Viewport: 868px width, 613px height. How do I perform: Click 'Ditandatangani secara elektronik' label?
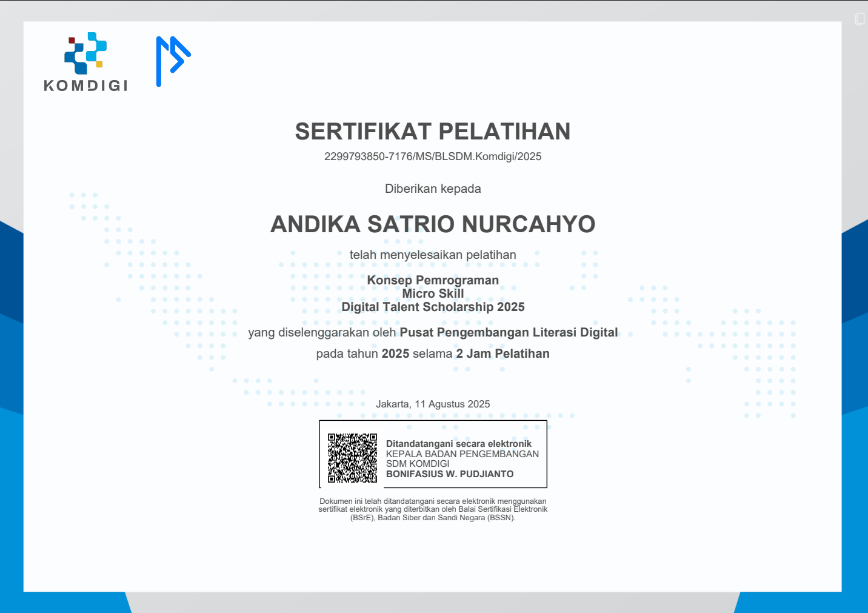[x=458, y=444]
